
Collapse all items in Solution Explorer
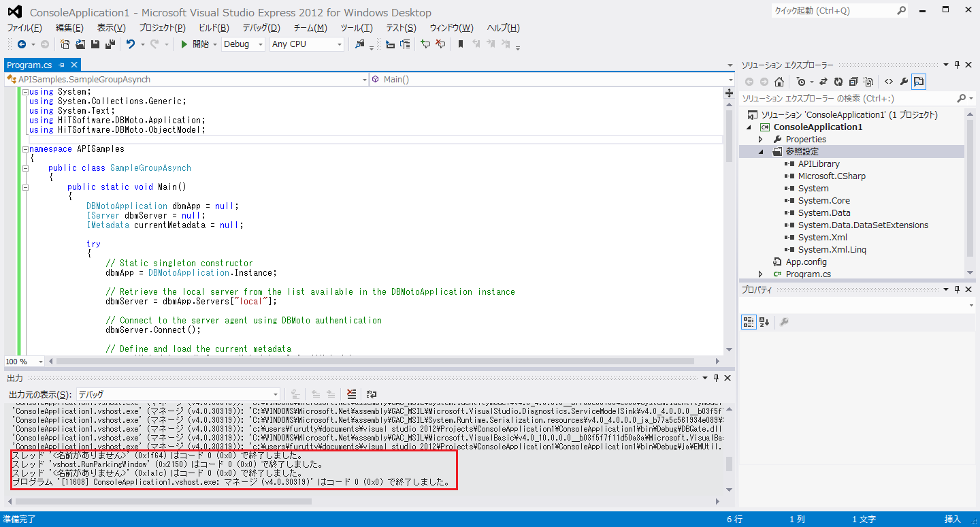[x=853, y=82]
